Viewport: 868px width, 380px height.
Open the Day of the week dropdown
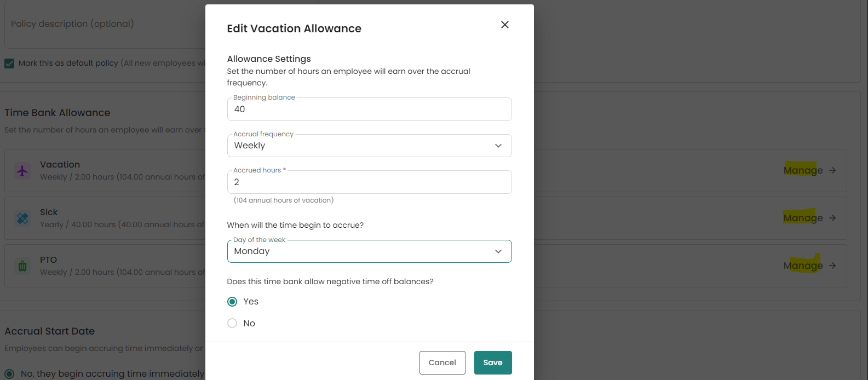pyautogui.click(x=369, y=251)
